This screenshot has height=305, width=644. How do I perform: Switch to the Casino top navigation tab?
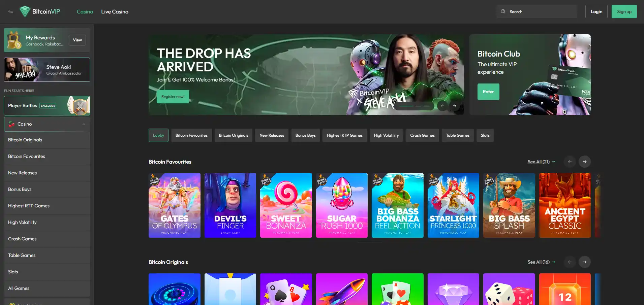85,12
